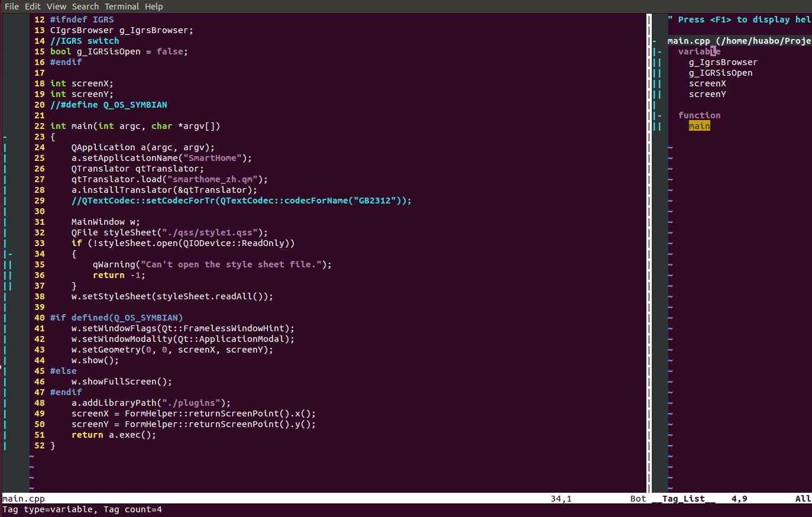Click the qWarning message line

pyautogui.click(x=212, y=264)
